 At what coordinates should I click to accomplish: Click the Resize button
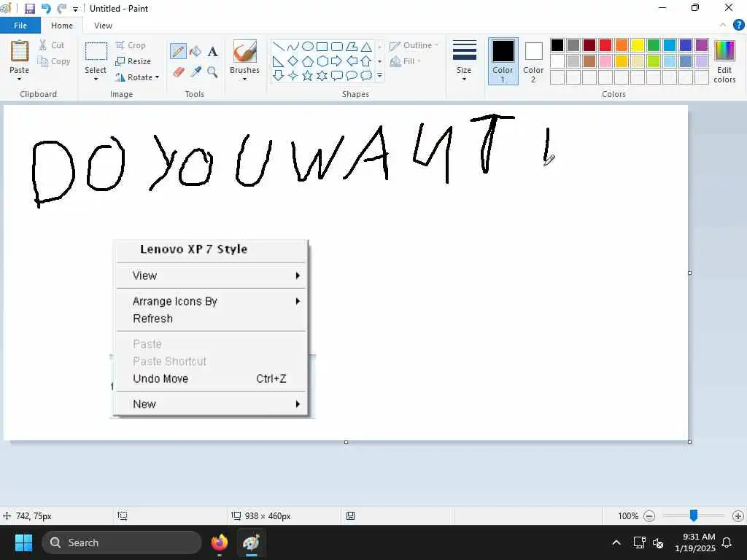point(133,61)
